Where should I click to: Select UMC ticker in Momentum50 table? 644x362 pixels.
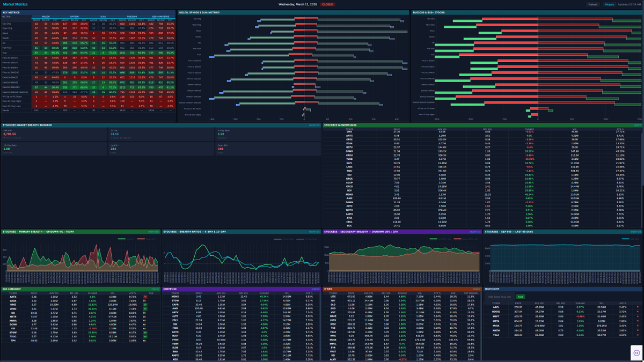point(349,132)
